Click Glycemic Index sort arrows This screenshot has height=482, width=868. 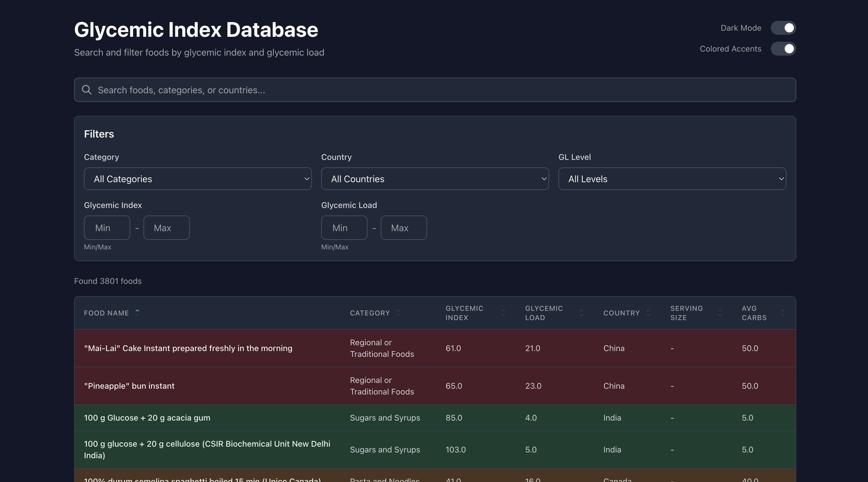[503, 313]
